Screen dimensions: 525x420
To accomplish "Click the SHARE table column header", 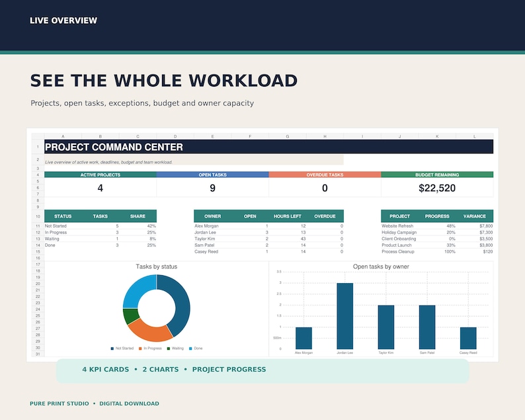I will click(x=138, y=216).
